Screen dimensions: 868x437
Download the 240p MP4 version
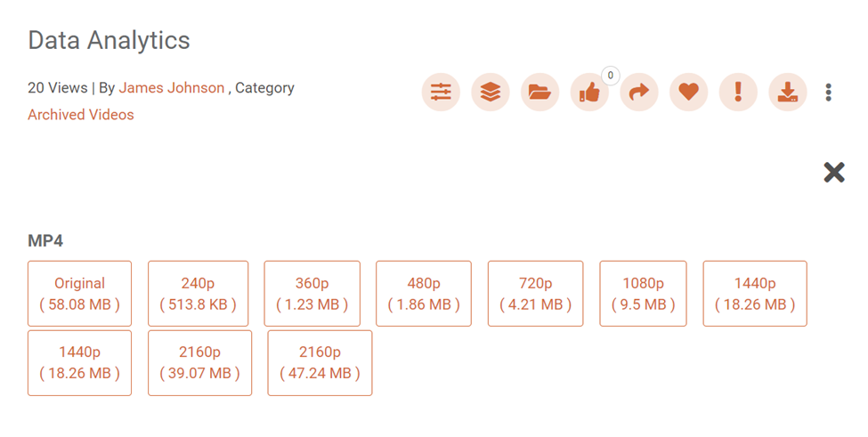click(198, 294)
